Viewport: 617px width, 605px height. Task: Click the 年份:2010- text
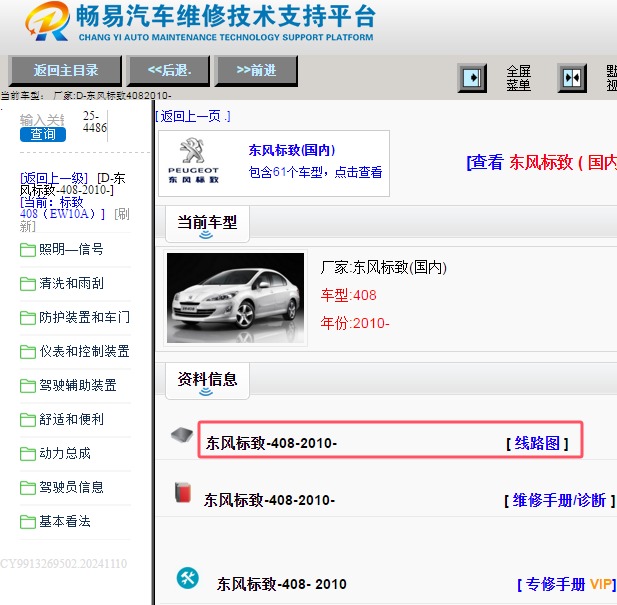point(355,323)
